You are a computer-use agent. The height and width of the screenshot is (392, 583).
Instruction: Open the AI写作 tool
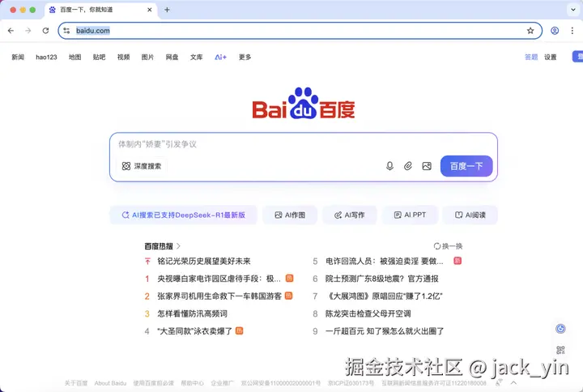(350, 215)
